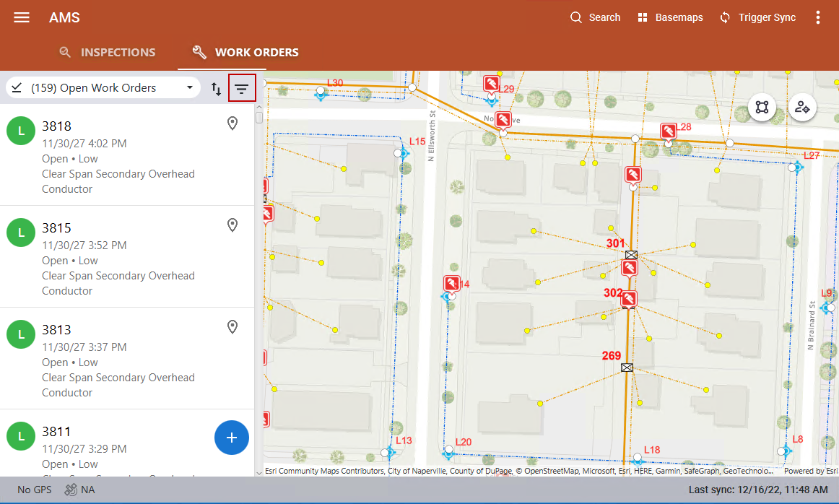Open work order 3811 title
Screen dimensions: 839x504
pos(57,431)
